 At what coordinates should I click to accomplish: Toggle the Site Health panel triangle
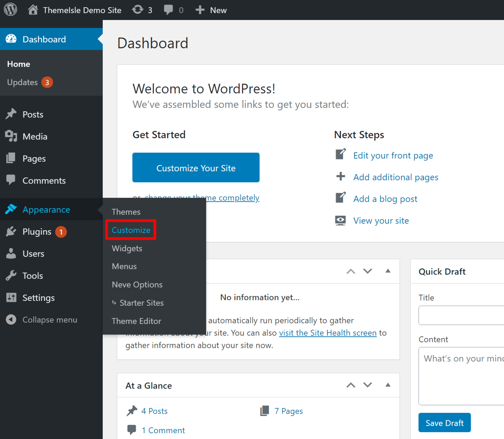388,271
